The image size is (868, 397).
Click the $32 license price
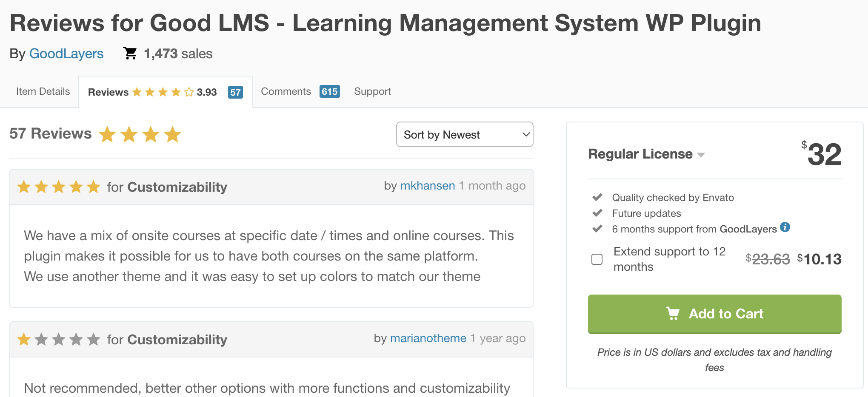[x=821, y=154]
